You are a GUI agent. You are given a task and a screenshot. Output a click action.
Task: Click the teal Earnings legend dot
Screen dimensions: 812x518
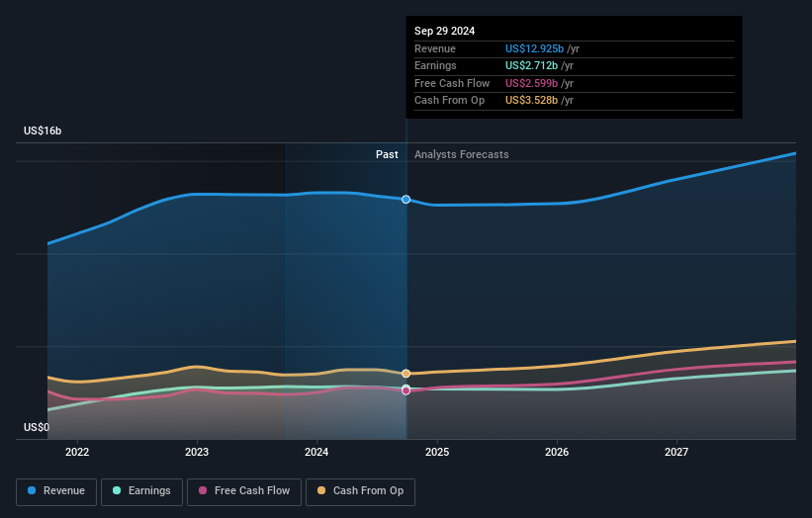click(x=117, y=490)
